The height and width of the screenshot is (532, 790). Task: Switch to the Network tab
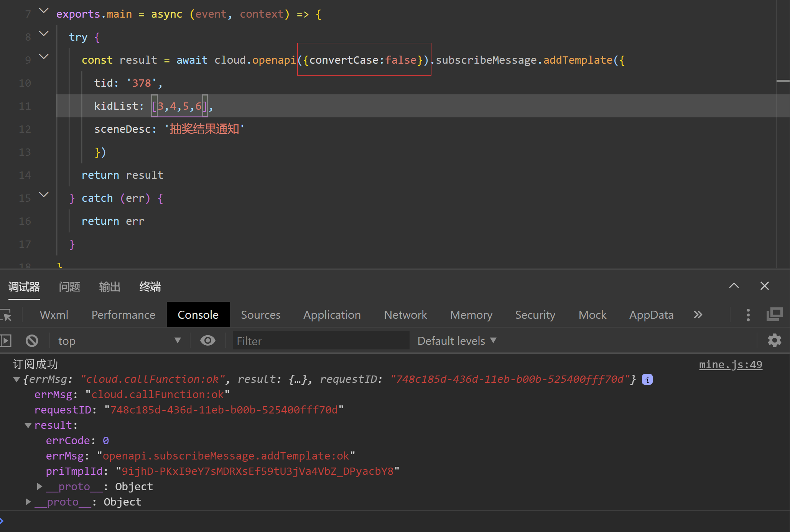pyautogui.click(x=405, y=315)
